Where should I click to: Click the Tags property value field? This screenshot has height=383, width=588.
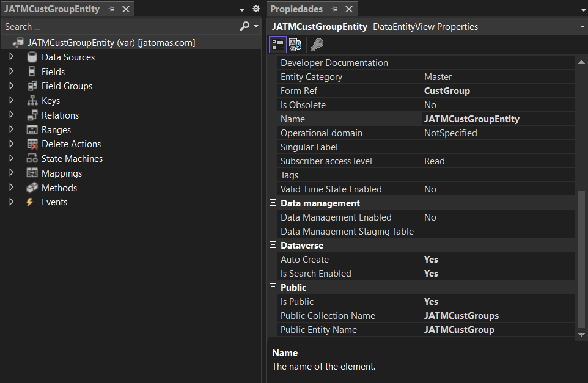pyautogui.click(x=498, y=175)
